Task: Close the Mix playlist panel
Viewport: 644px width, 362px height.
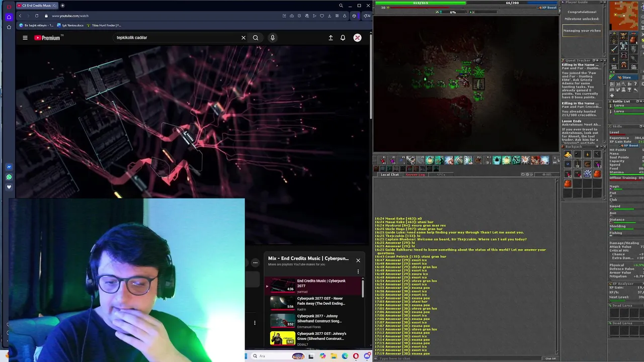Action: [x=358, y=260]
